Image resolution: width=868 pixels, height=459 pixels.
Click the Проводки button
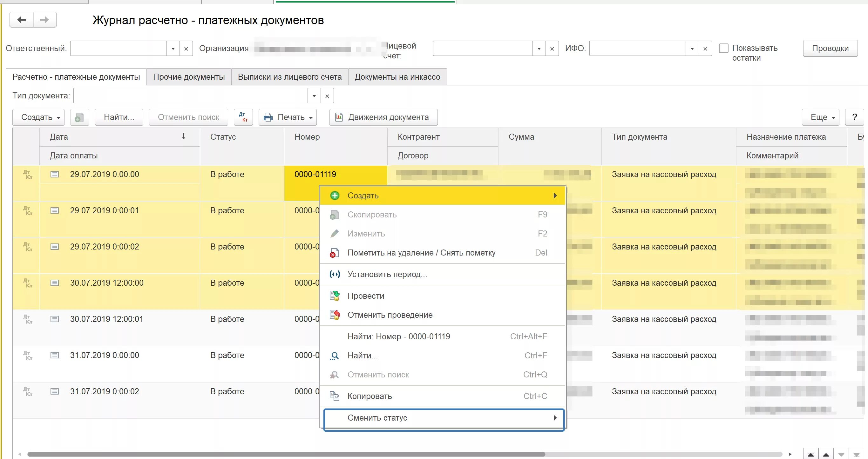pos(830,48)
